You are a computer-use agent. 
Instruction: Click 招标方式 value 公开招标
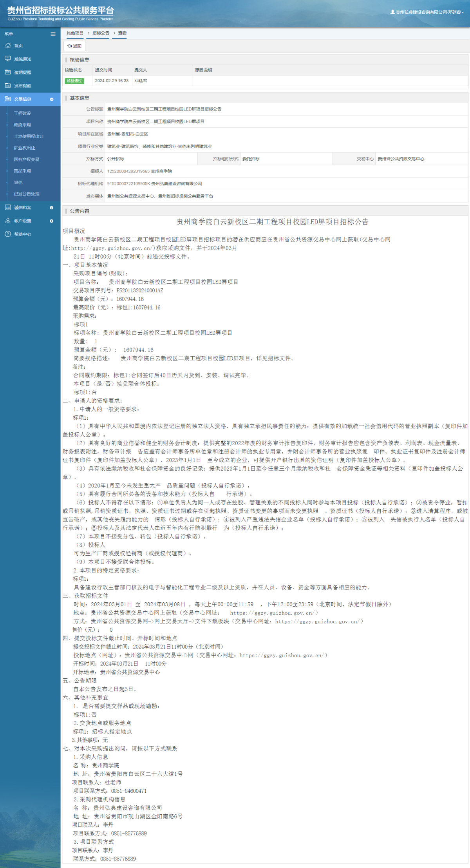(116, 159)
